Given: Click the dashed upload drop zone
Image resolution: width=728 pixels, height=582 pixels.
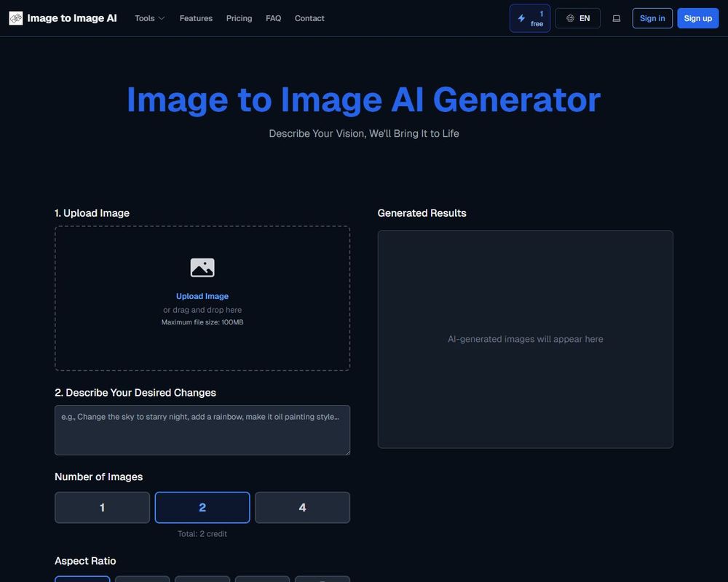Looking at the screenshot, I should click(202, 298).
